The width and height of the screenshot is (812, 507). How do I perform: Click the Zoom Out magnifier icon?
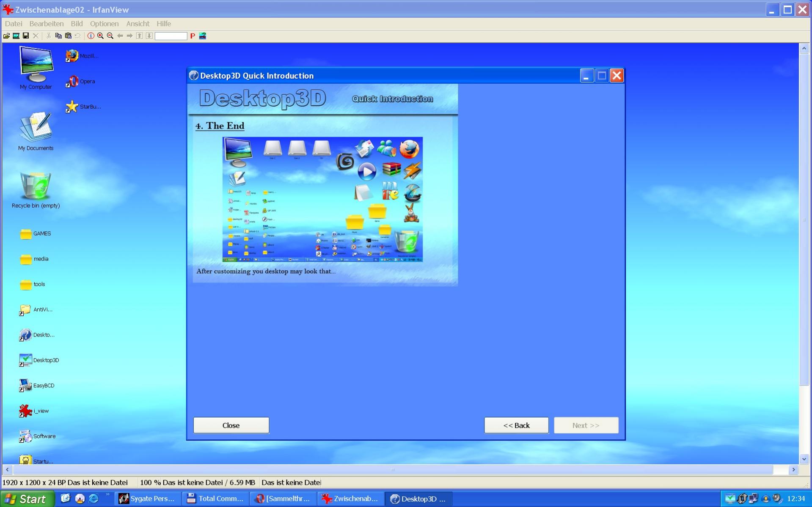(110, 36)
